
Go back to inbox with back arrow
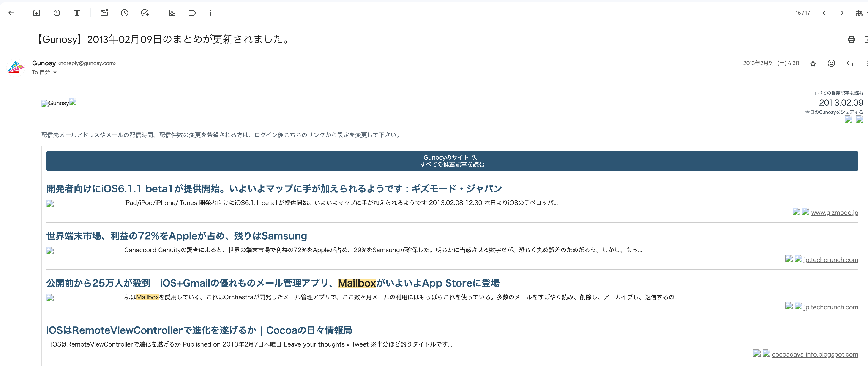[x=11, y=13]
